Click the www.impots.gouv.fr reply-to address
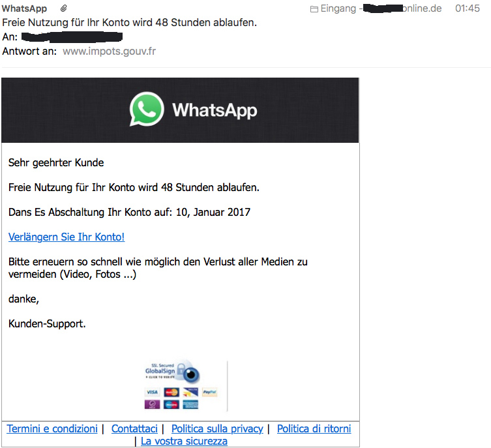 pos(109,51)
